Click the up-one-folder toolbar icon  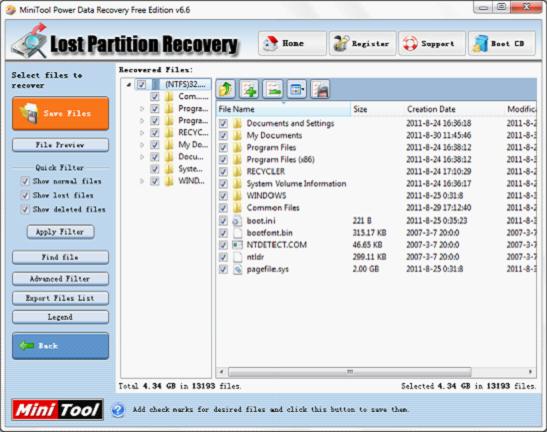(226, 89)
